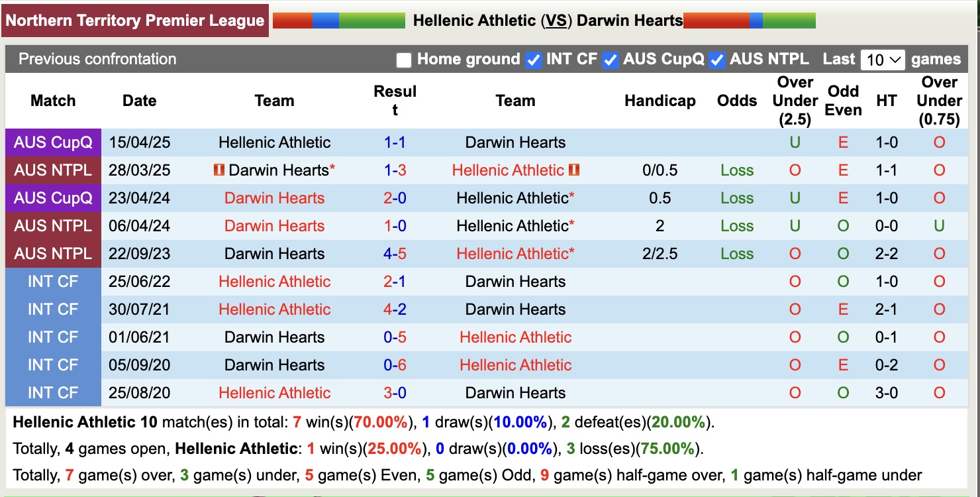Select Darwin Hearts in the 23/04/24 row
Viewport: 980px width, 497px height.
pyautogui.click(x=274, y=198)
